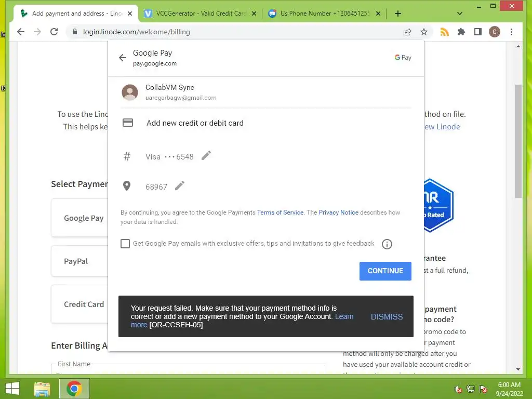Click scrollbar down arrow
532x399 pixels.
(x=518, y=369)
